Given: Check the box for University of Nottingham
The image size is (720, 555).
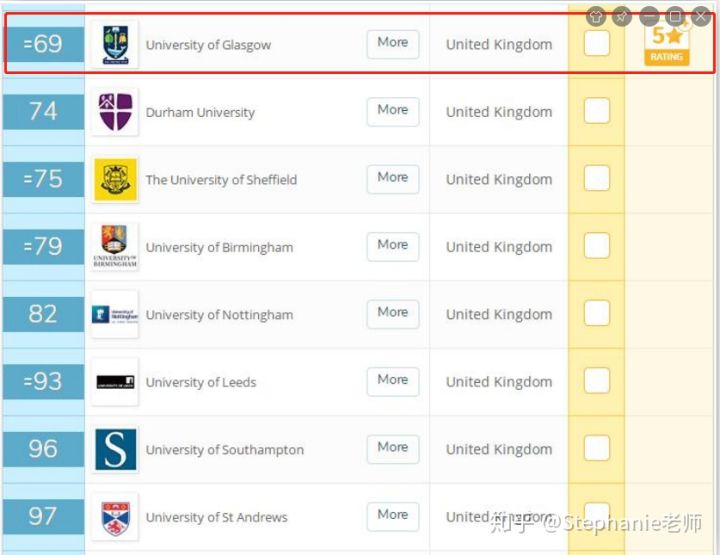Looking at the screenshot, I should tap(597, 313).
